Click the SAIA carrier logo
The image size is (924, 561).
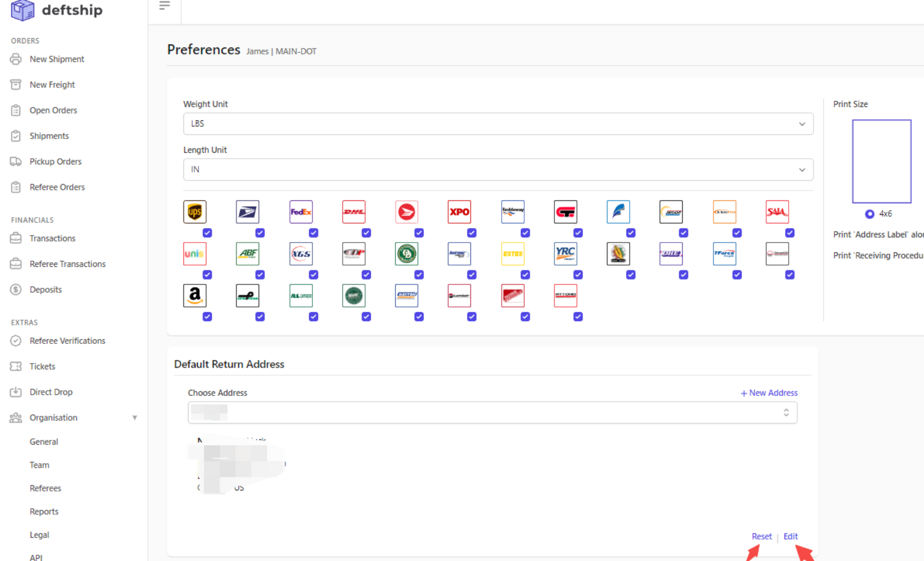777,212
